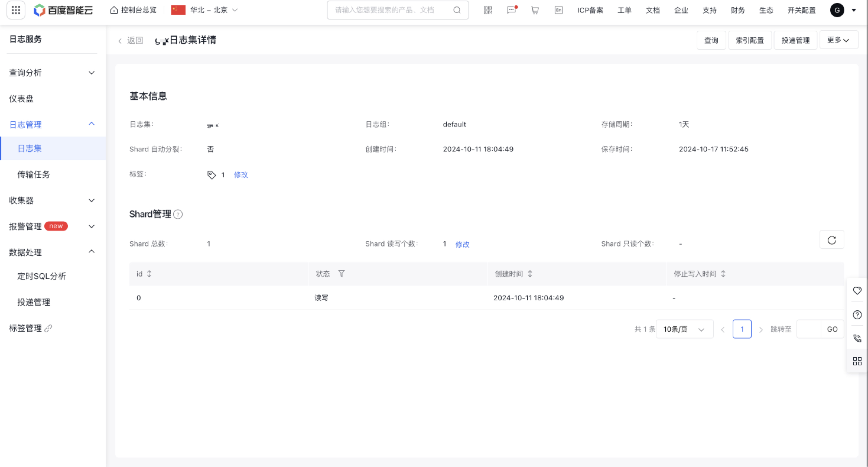
Task: Open 传输任务 in sidebar
Action: click(33, 174)
